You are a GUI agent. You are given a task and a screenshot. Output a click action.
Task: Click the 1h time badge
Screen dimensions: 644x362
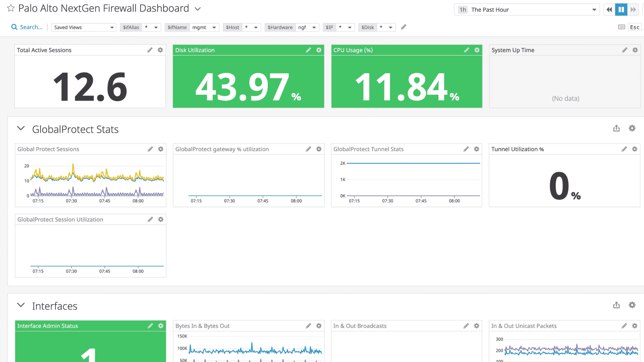pyautogui.click(x=463, y=10)
